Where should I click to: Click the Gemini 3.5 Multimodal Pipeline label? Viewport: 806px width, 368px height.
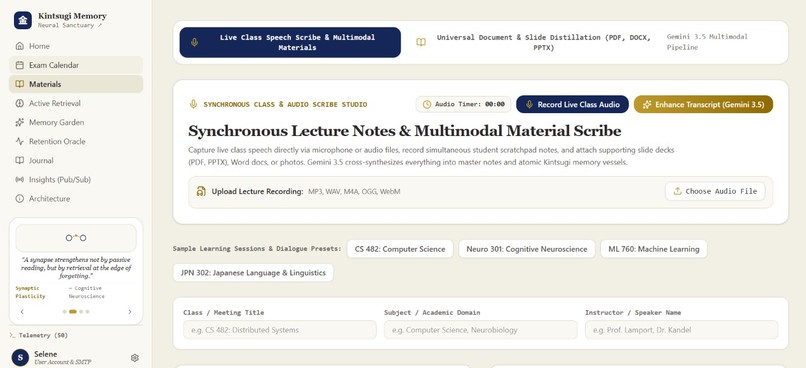coord(707,42)
